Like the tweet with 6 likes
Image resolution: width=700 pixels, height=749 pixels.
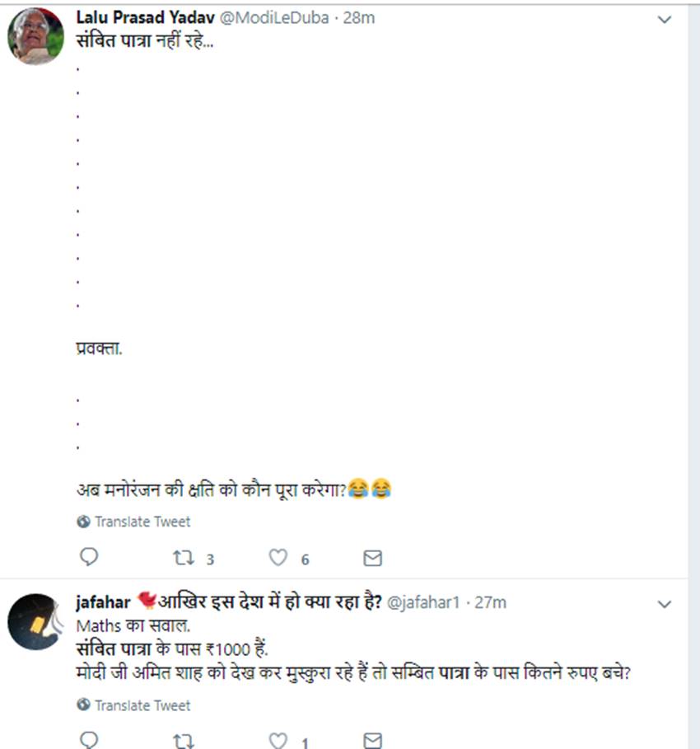(279, 559)
